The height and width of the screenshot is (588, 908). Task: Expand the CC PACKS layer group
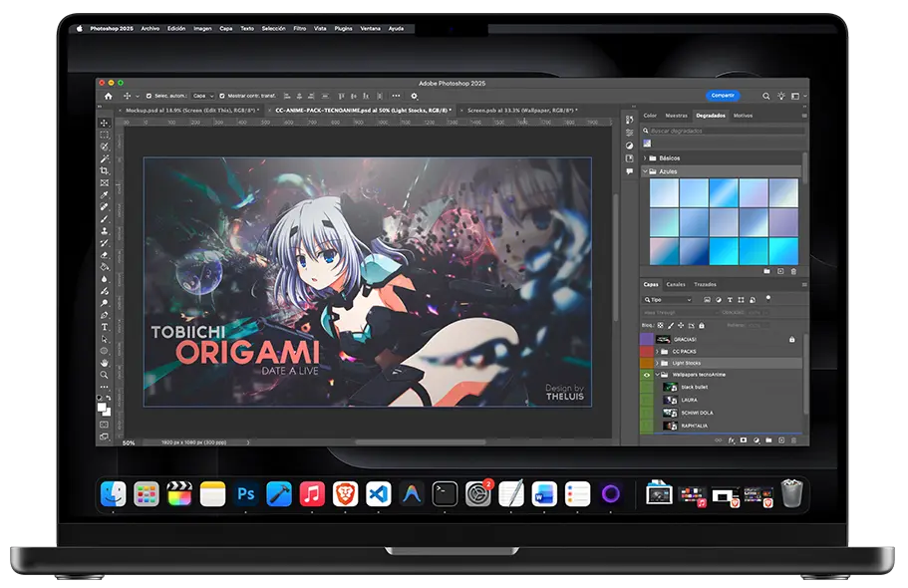click(x=657, y=352)
